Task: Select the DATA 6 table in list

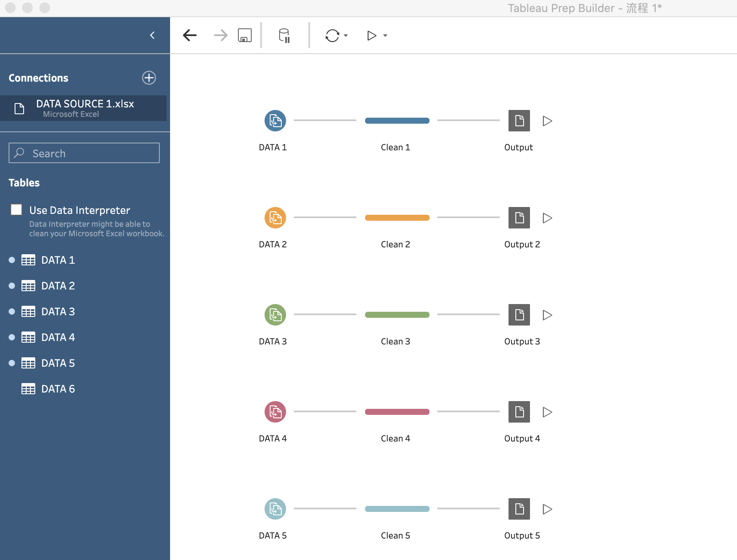Action: point(58,389)
